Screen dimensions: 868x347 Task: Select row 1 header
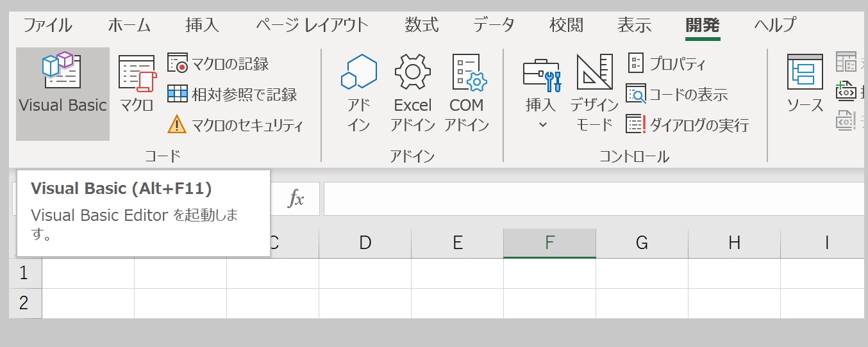coord(25,273)
